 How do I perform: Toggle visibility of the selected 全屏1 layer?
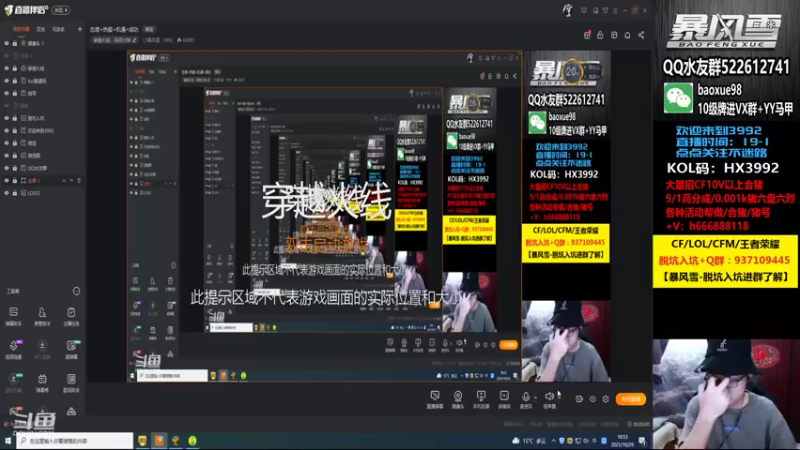coord(7,181)
